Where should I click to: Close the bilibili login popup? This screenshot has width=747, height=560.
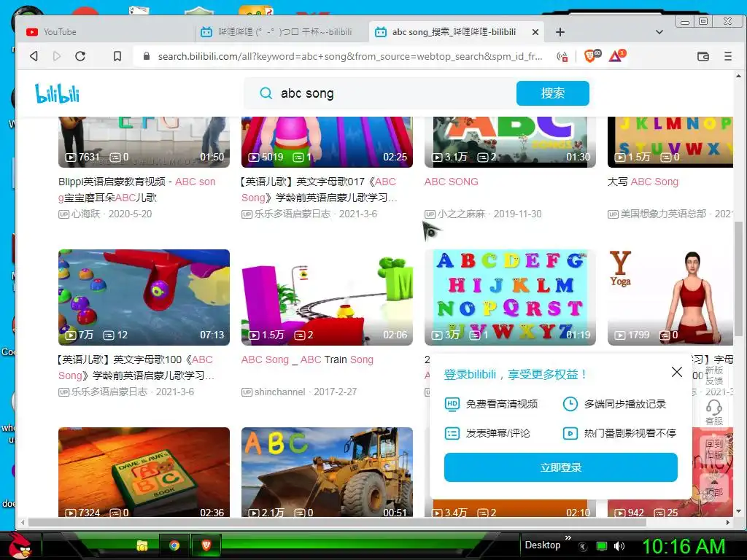click(676, 372)
